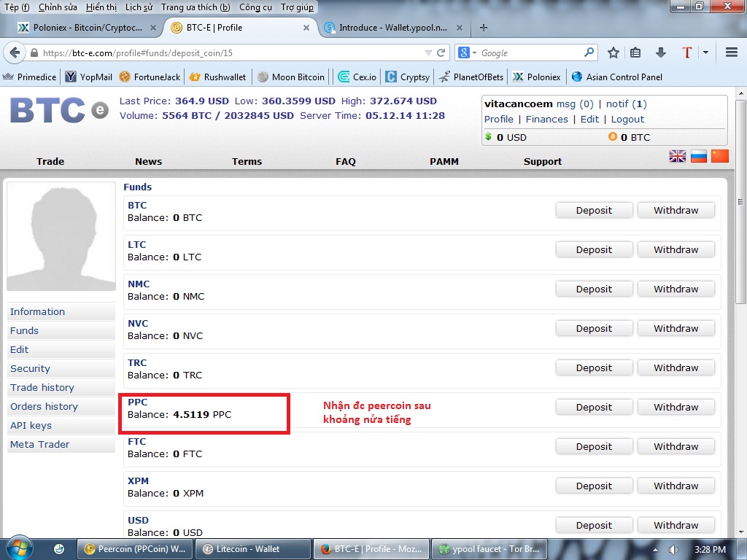Expand the dropdown next to T icon
747x560 pixels.
pos(705,52)
